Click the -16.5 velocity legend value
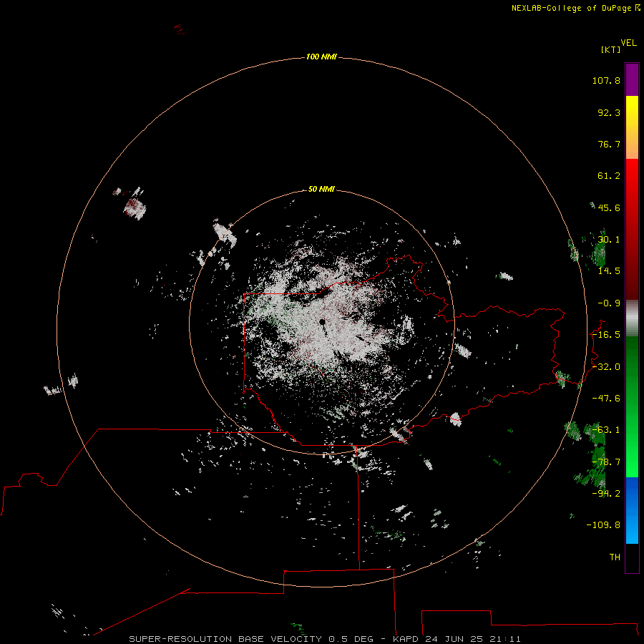Image resolution: width=644 pixels, height=644 pixels. (x=606, y=335)
